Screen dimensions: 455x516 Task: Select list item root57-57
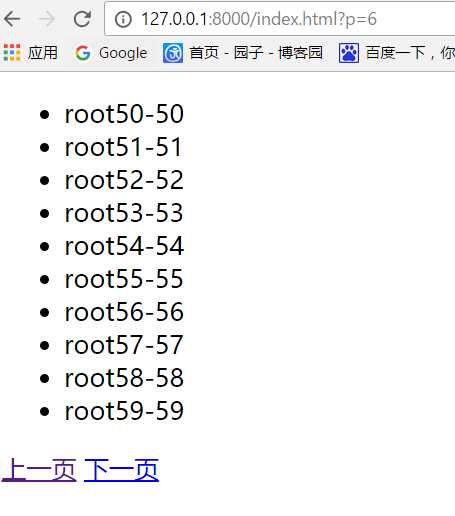click(x=124, y=345)
